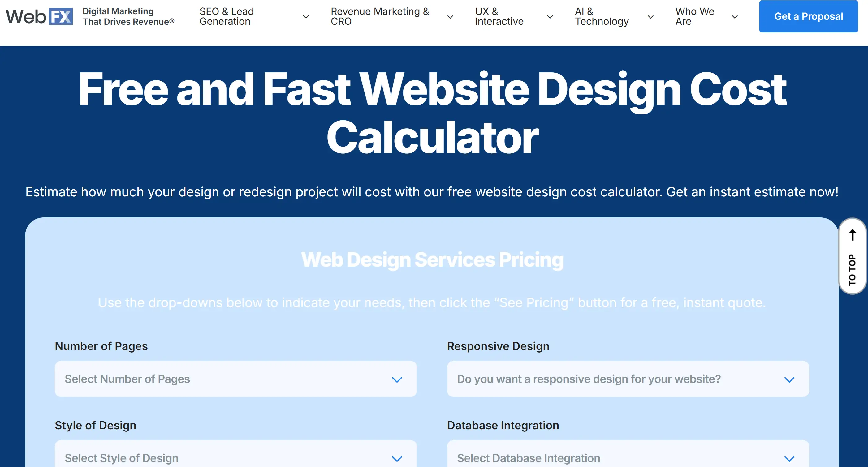Expand chevron beside Revenue Marketing & CRO
The width and height of the screenshot is (868, 467).
click(x=450, y=17)
